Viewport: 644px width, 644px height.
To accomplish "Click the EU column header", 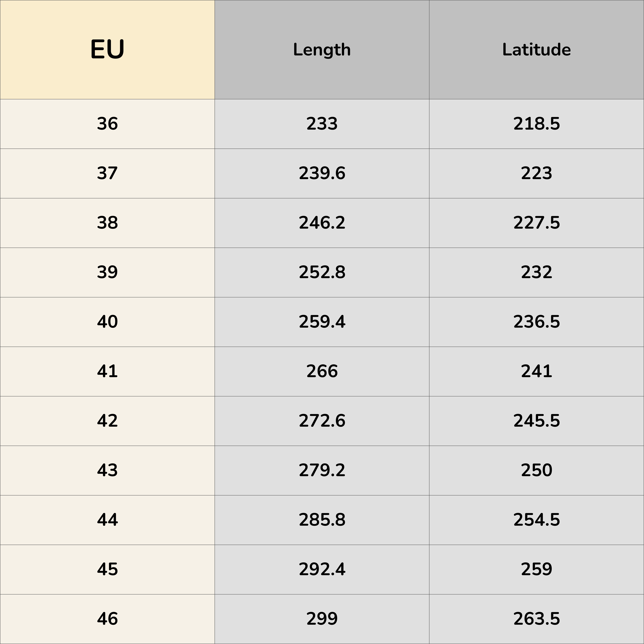I will [x=107, y=50].
